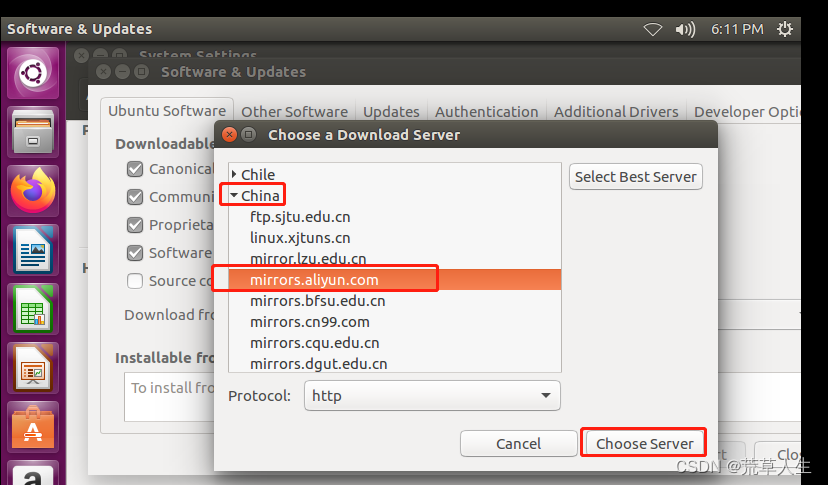Maximize the Choose a Download Server dialog
Viewport: 828px width, 485px height.
pyautogui.click(x=248, y=135)
